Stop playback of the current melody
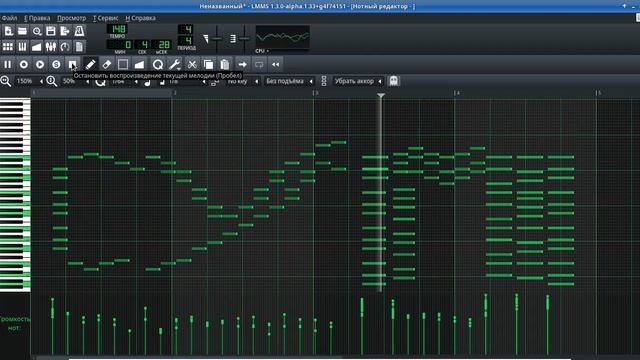640x360 pixels. [x=73, y=64]
